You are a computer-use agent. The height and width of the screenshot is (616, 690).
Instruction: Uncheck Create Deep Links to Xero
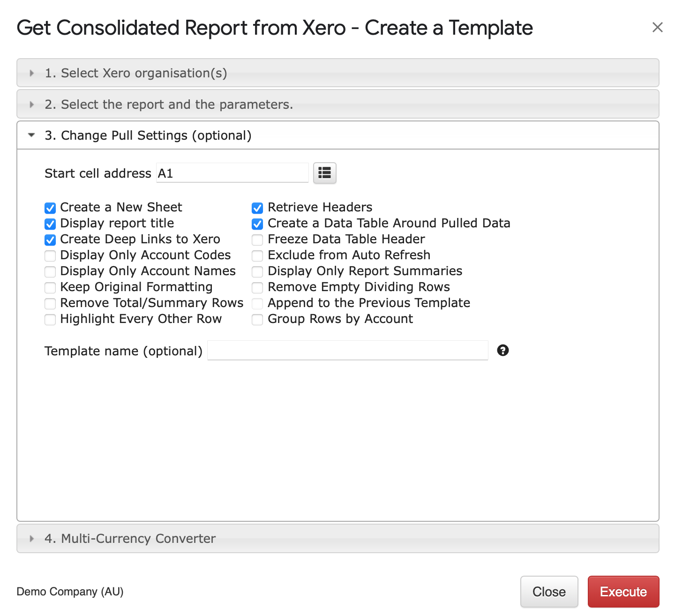coord(50,240)
